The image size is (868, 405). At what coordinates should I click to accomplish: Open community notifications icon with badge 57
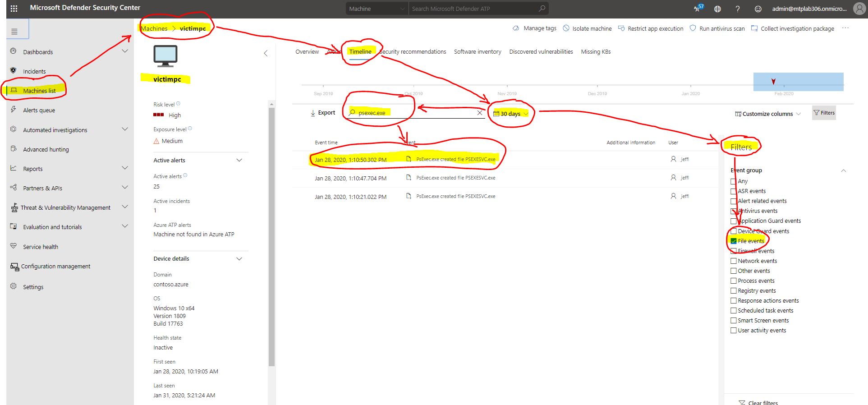tap(698, 8)
